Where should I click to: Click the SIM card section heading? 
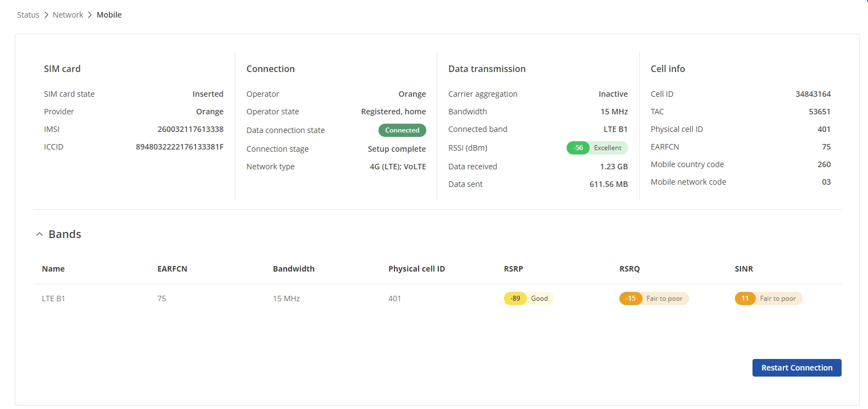point(62,69)
